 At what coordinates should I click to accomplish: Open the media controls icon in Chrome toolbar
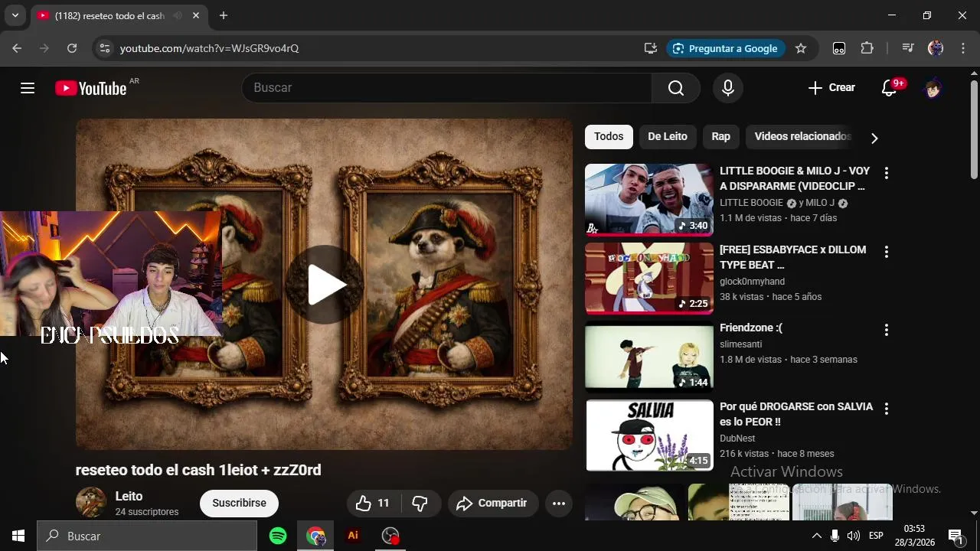[x=908, y=48]
